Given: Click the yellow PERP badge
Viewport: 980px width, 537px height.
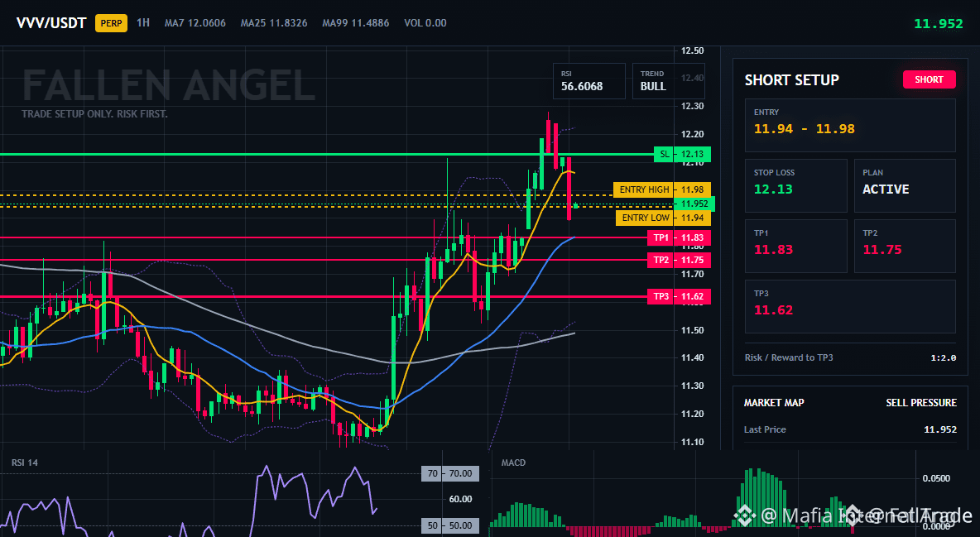Looking at the screenshot, I should (111, 23).
